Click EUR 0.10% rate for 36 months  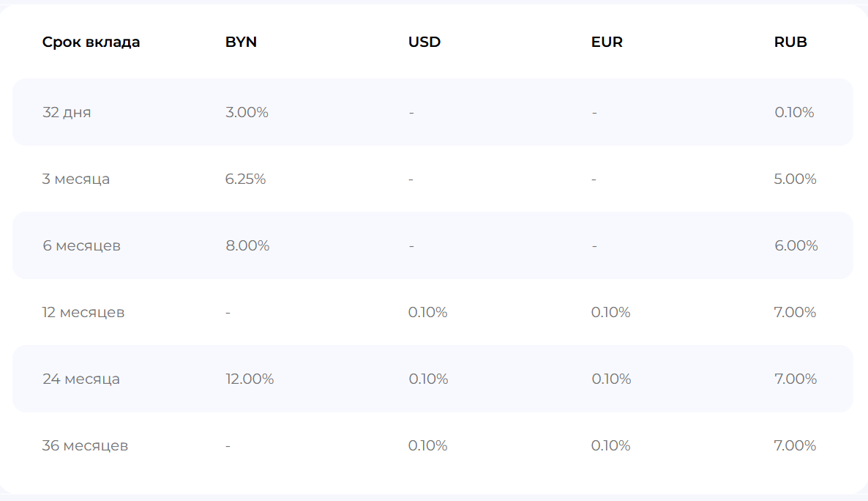[x=610, y=445]
